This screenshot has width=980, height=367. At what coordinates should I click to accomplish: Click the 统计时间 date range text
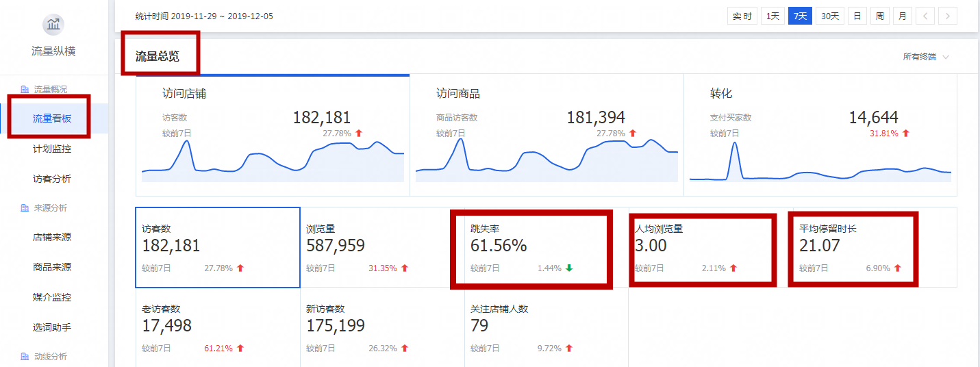[x=204, y=16]
